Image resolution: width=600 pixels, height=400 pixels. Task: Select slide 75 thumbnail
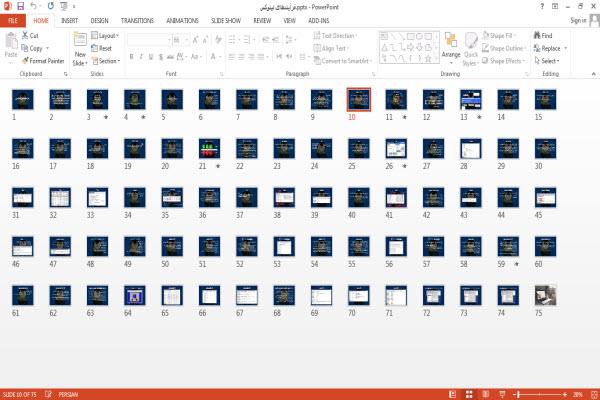(x=545, y=296)
